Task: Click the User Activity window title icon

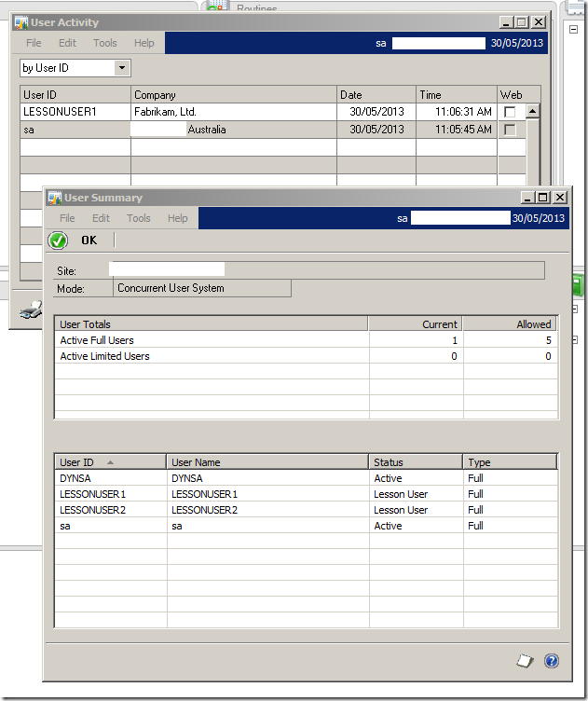Action: coord(21,22)
